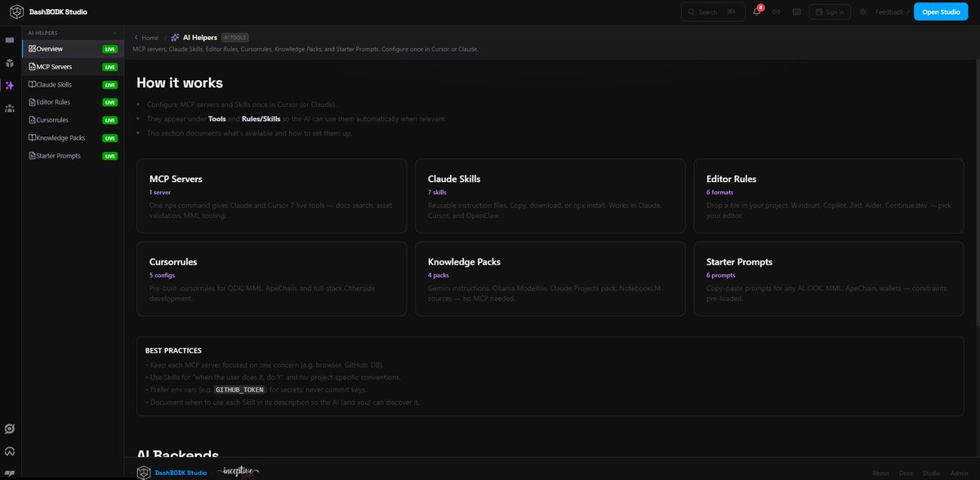980x480 pixels.
Task: Click the LIVE badge beside Claude Skills
Action: click(x=109, y=85)
